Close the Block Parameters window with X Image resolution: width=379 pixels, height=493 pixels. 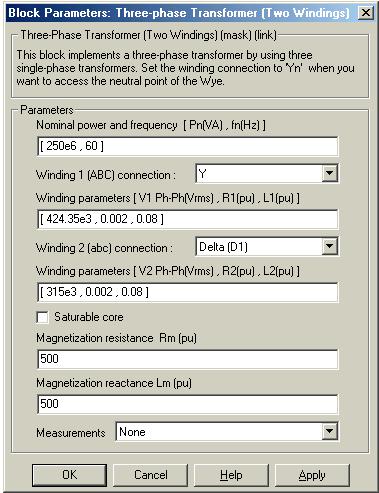click(366, 13)
